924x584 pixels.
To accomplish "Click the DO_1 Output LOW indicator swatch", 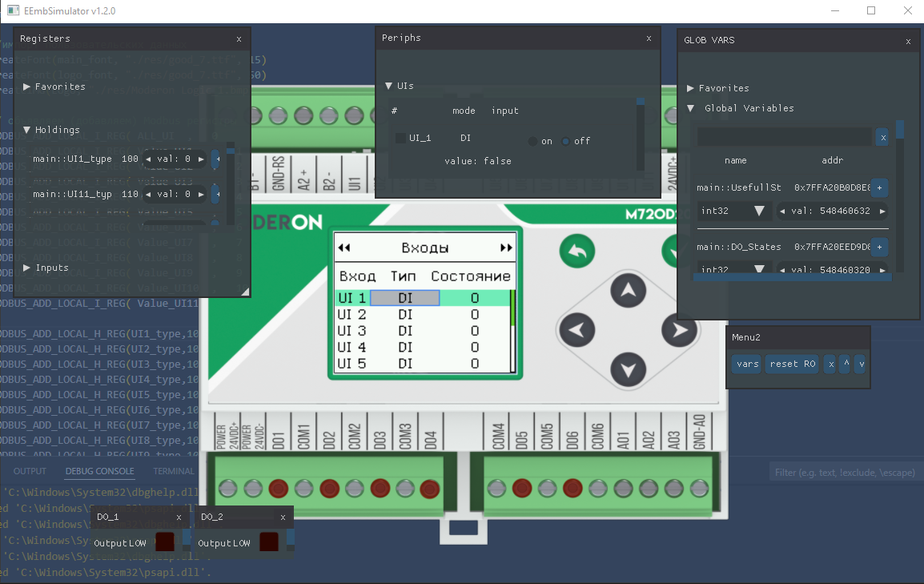I will (x=164, y=542).
